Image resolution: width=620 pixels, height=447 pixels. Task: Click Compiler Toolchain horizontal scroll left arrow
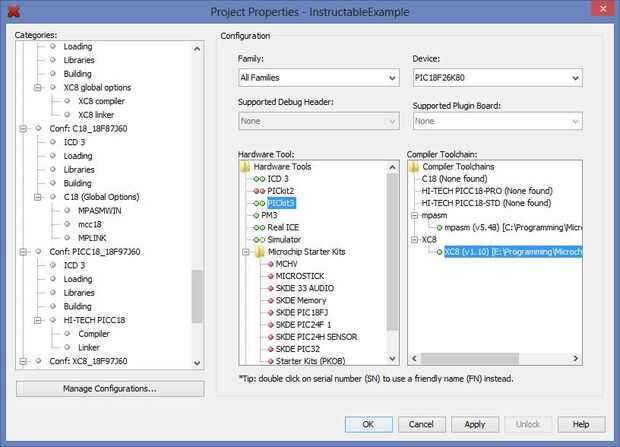tap(414, 358)
